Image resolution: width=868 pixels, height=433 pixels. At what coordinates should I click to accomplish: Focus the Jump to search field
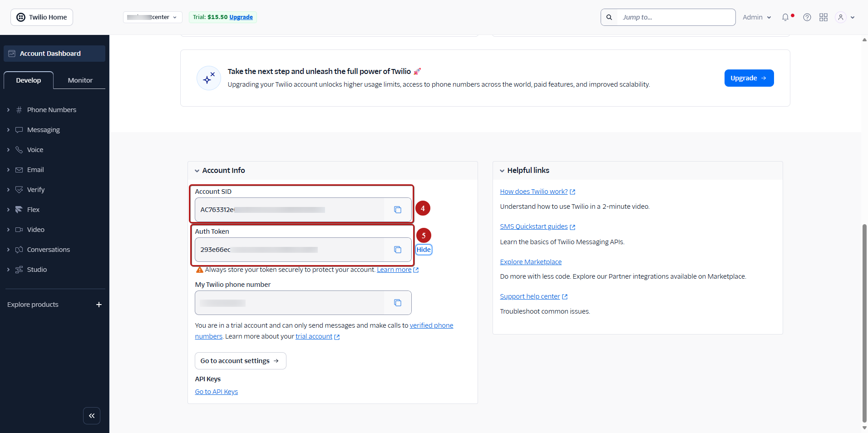click(x=676, y=17)
